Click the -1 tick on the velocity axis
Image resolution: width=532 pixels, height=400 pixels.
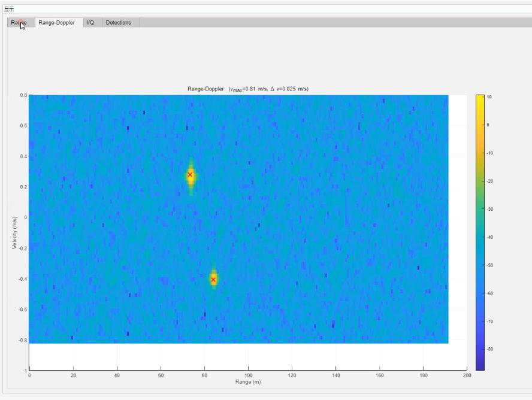(x=24, y=371)
